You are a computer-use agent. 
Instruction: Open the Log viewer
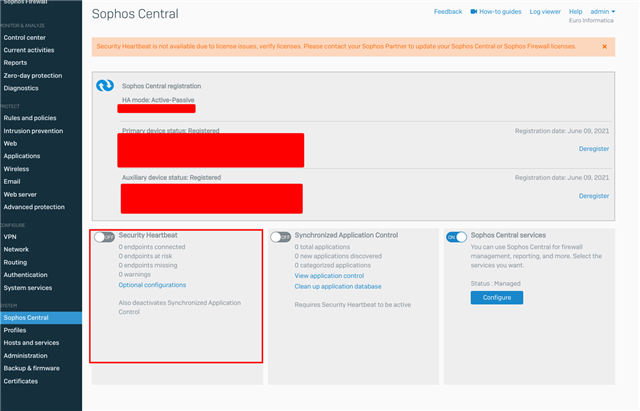(x=545, y=11)
